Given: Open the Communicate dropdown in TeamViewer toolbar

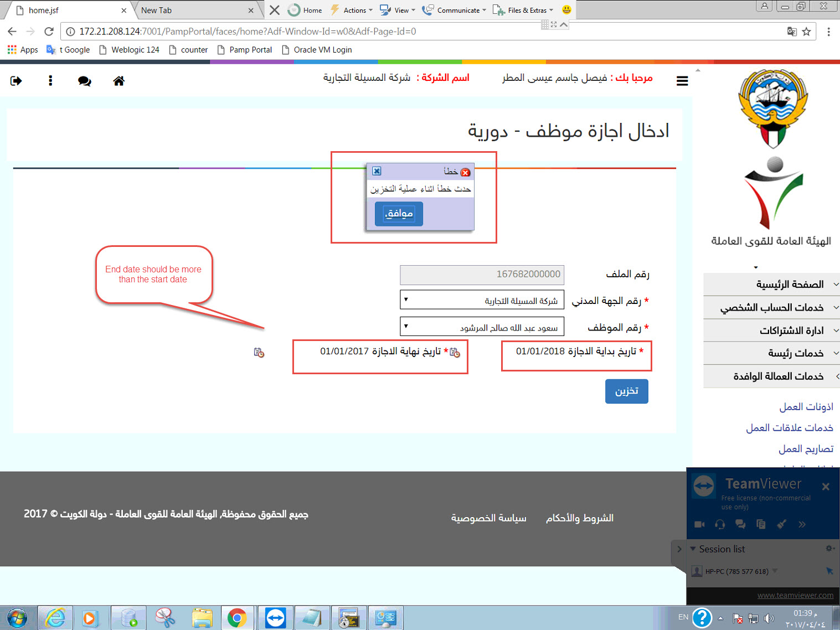Looking at the screenshot, I should point(454,10).
